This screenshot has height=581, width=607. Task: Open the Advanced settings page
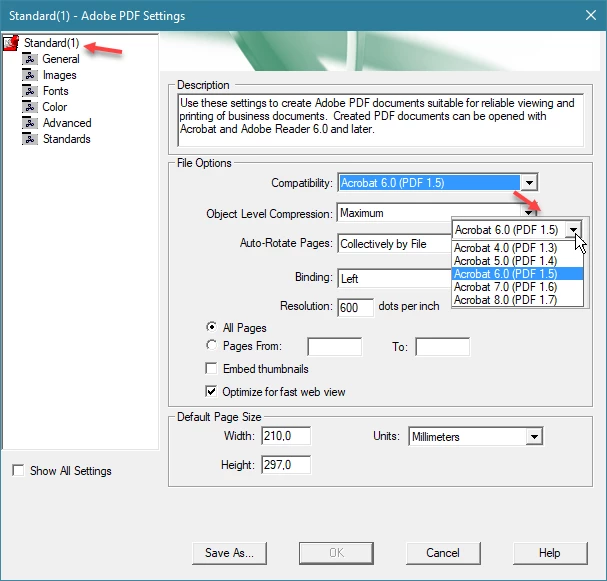[x=67, y=123]
